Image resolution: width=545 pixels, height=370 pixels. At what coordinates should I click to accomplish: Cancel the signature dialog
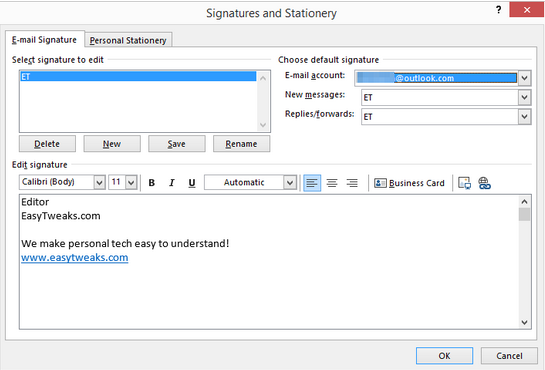[509, 356]
